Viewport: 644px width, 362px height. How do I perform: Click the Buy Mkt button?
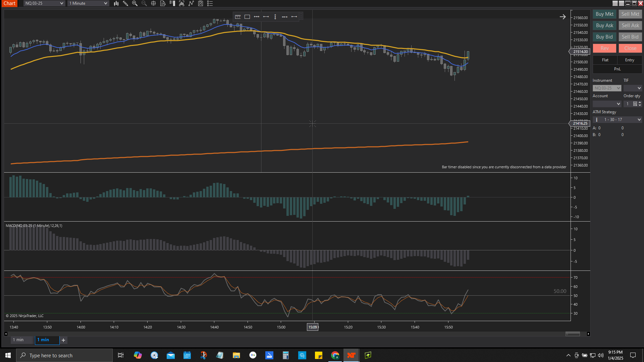point(604,14)
